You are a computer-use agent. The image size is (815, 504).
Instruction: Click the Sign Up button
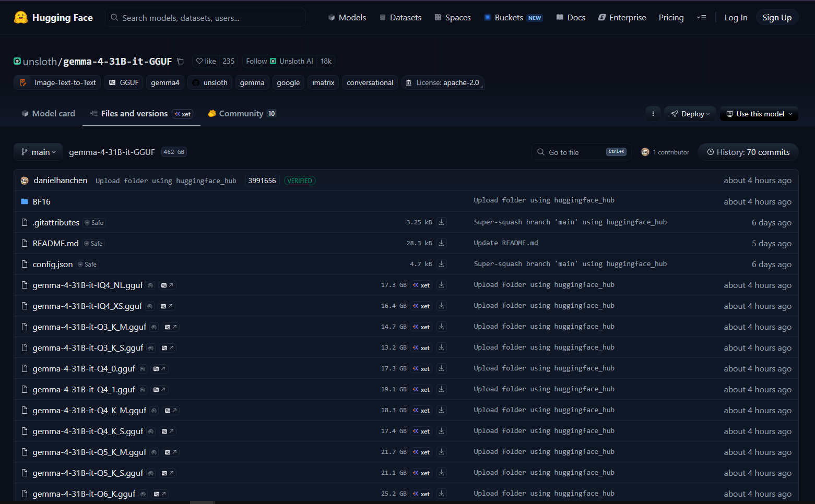tap(777, 17)
